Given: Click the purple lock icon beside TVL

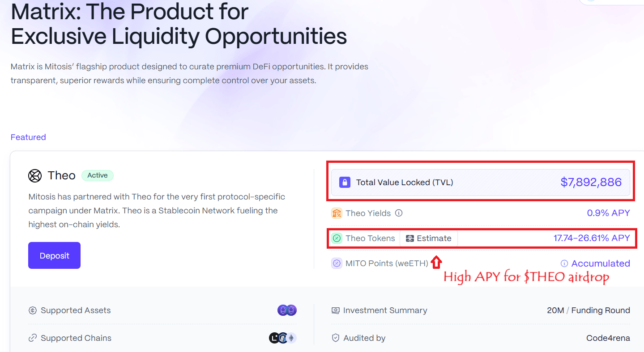Looking at the screenshot, I should coord(345,182).
